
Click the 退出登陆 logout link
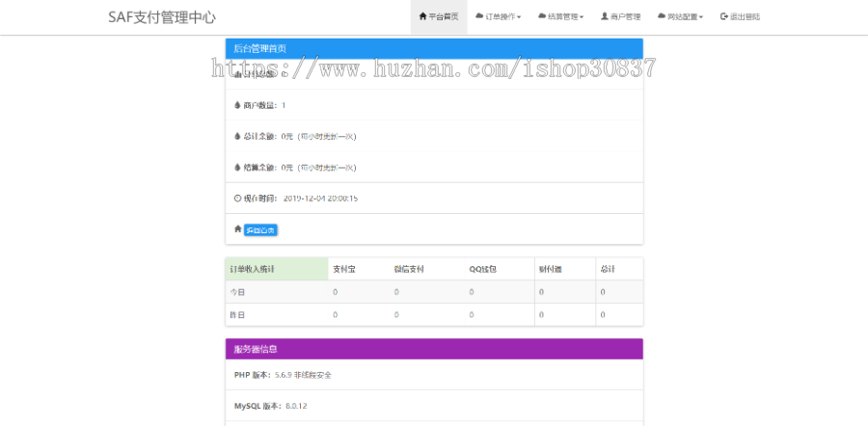click(x=740, y=16)
